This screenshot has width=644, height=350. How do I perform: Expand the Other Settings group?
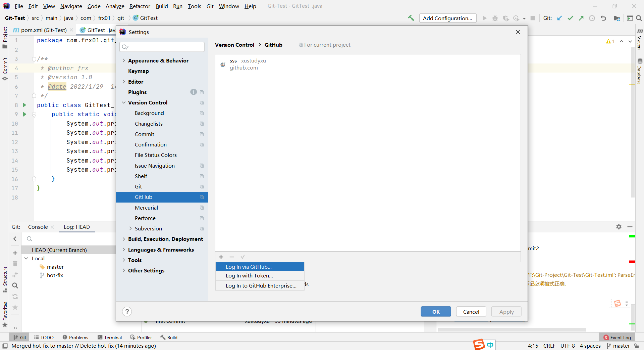(x=124, y=270)
